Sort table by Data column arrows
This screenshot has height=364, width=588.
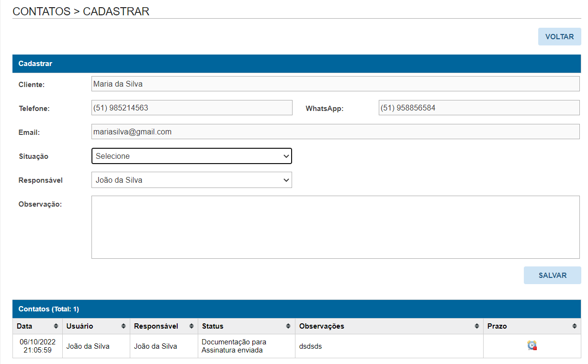coord(56,326)
